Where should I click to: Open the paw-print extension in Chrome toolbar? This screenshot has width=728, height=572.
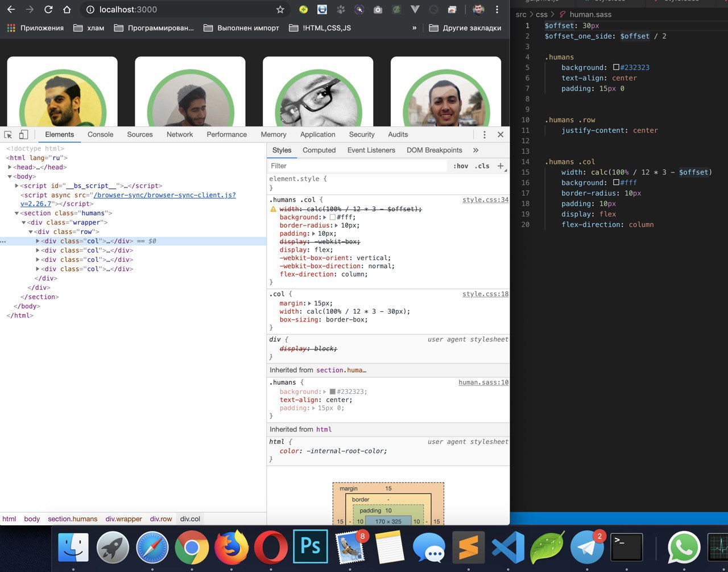(x=341, y=10)
